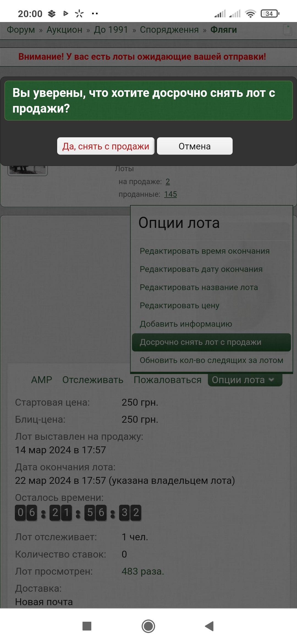The width and height of the screenshot is (297, 644).
Task: Select 'Редактировать цену' option
Action: pyautogui.click(x=211, y=305)
